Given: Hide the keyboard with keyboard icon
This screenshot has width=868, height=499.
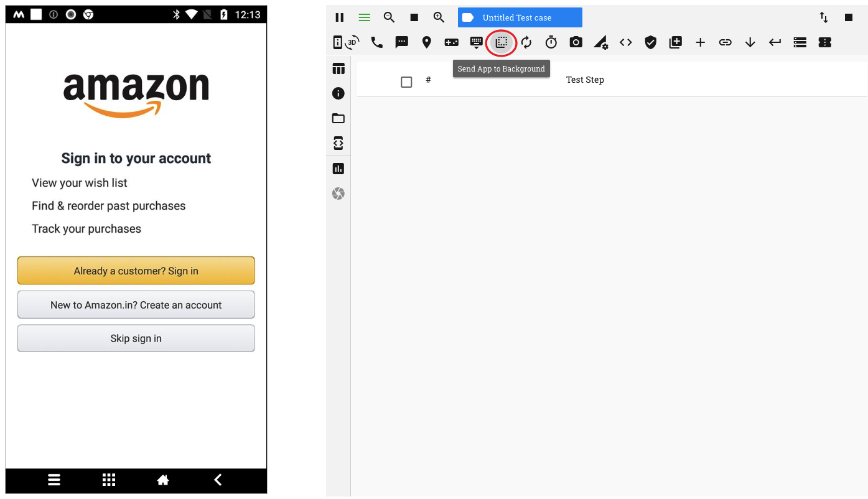Looking at the screenshot, I should click(x=476, y=42).
